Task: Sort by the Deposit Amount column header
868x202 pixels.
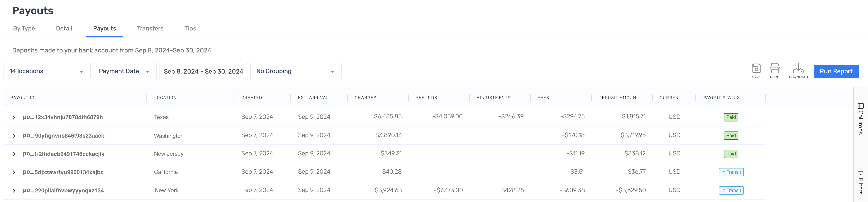Action: [x=618, y=98]
